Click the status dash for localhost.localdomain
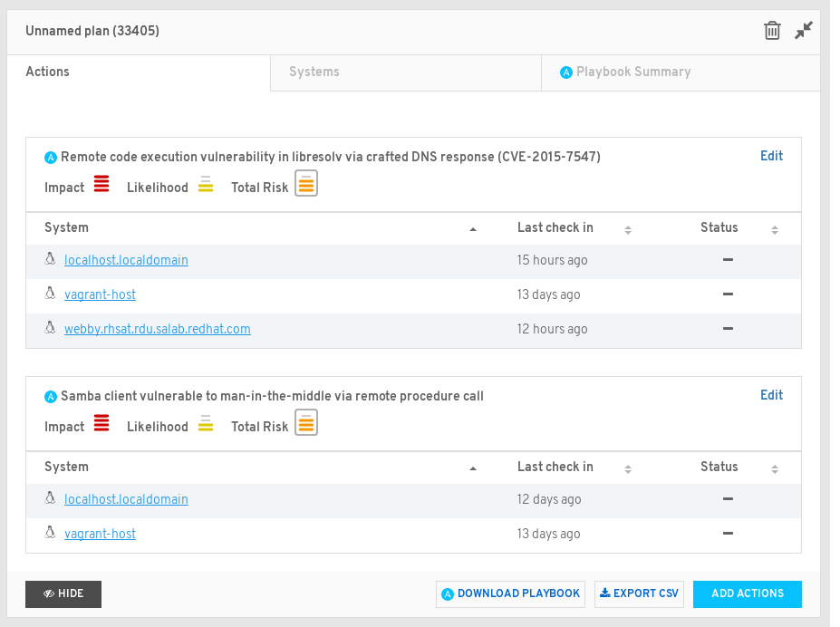The height and width of the screenshot is (627, 840). [x=728, y=260]
